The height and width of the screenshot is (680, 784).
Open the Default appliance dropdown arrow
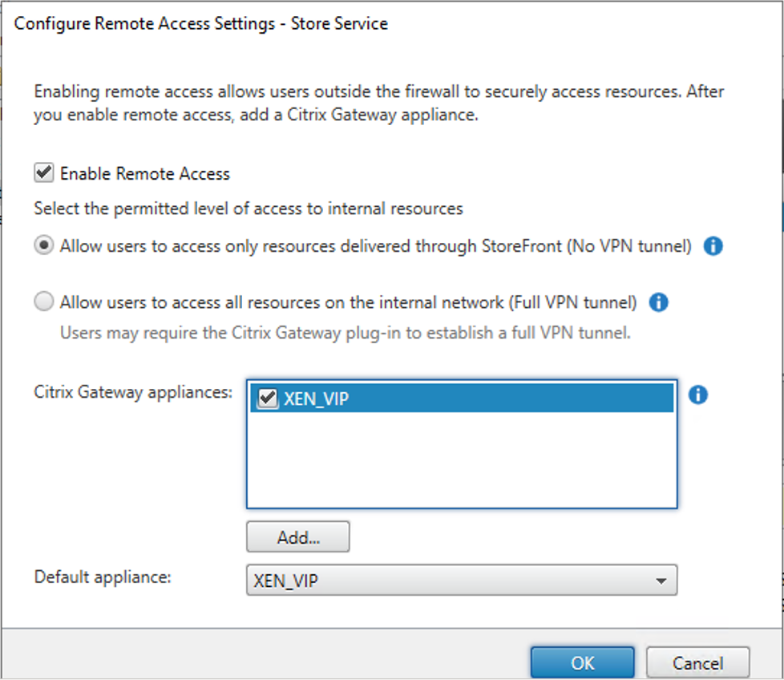coord(661,581)
